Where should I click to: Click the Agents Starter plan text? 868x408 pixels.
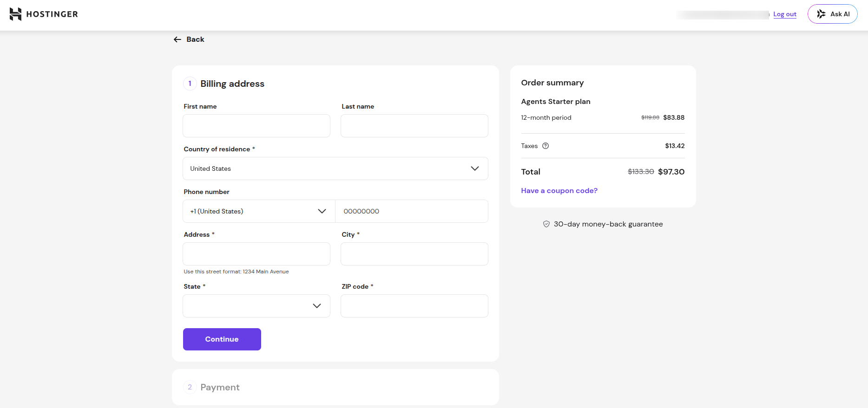coord(556,102)
